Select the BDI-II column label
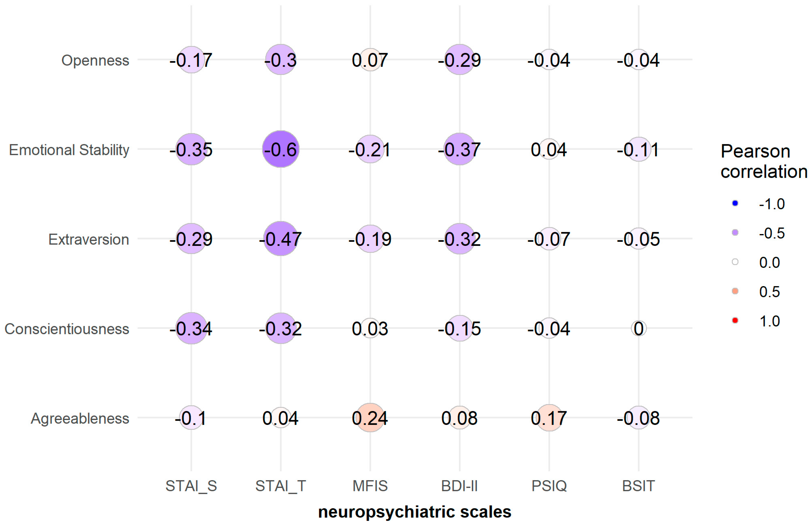The height and width of the screenshot is (526, 812). pos(459,486)
